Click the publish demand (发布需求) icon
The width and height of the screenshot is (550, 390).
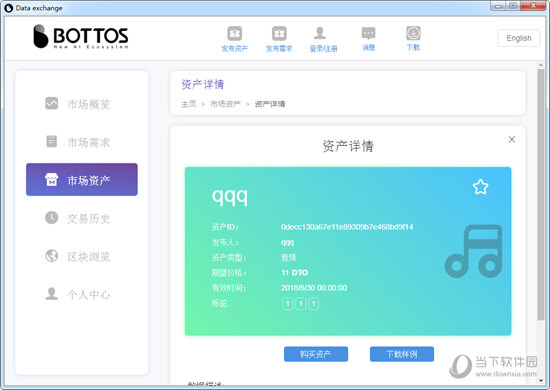tap(279, 34)
